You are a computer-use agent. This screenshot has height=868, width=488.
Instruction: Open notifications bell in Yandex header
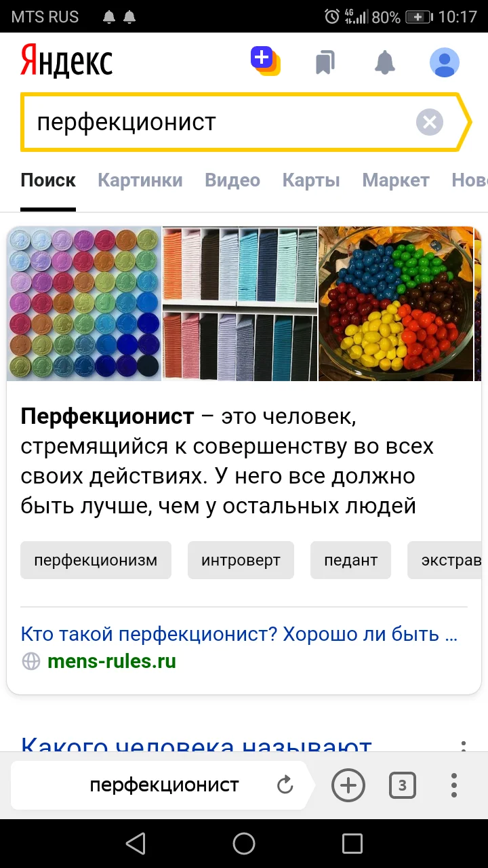(385, 62)
